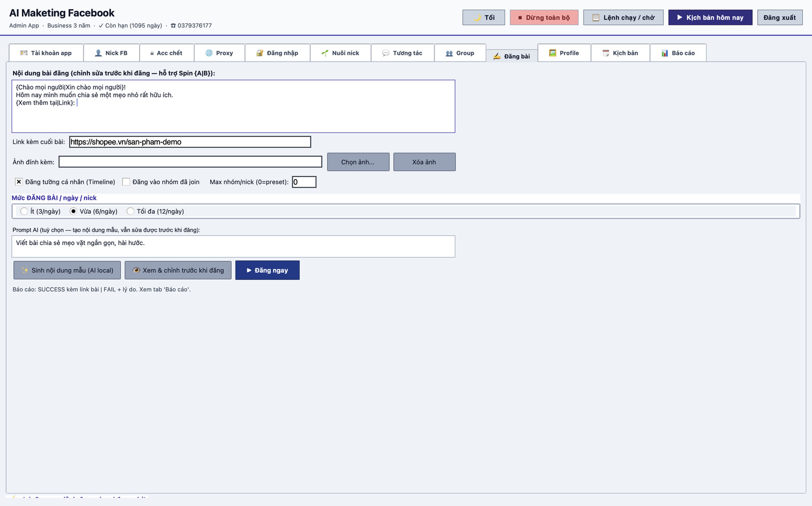Click the Mức ĐĂNG BÀI / ngày / nick heading
The image size is (812, 506).
click(54, 198)
